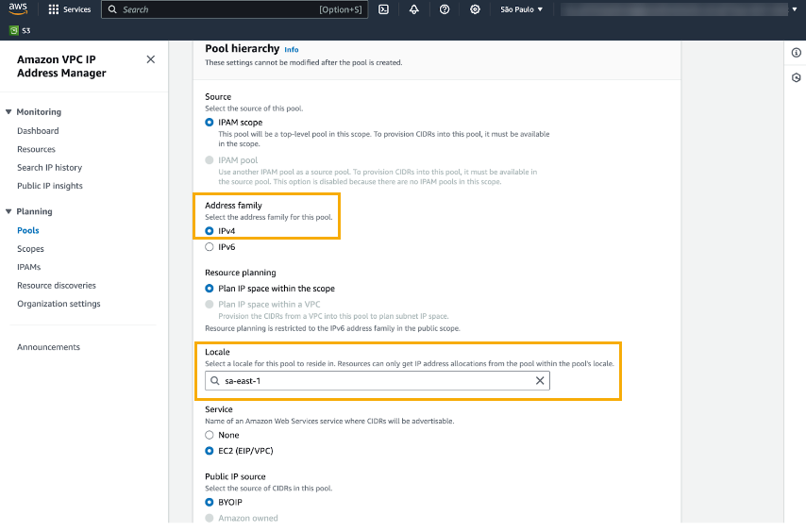Click the S3 shortcut icon
Image resolution: width=806 pixels, height=532 pixels.
tap(14, 30)
